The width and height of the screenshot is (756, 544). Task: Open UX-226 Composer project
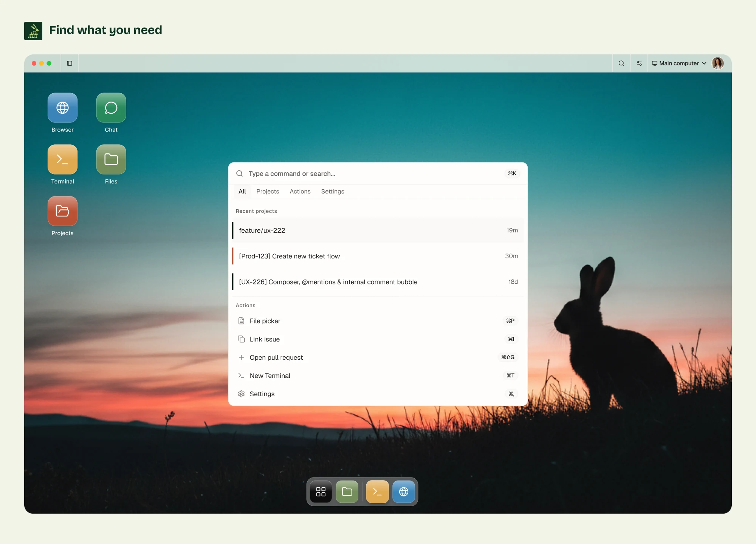(378, 282)
